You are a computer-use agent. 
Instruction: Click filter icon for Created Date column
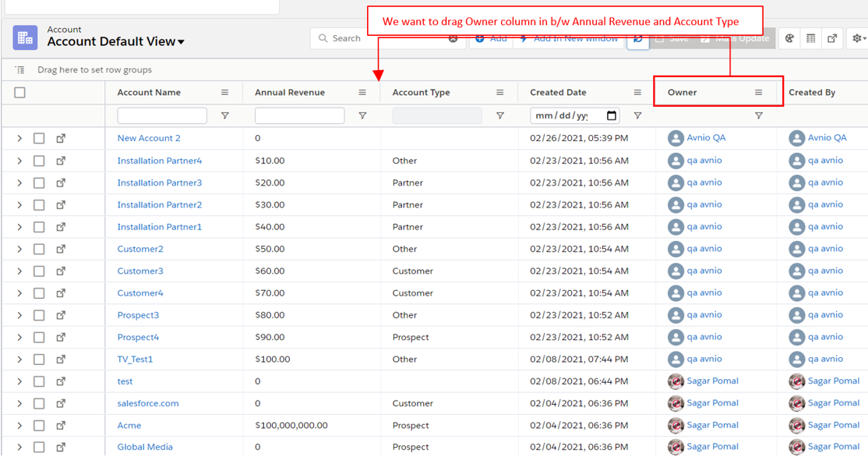[637, 115]
